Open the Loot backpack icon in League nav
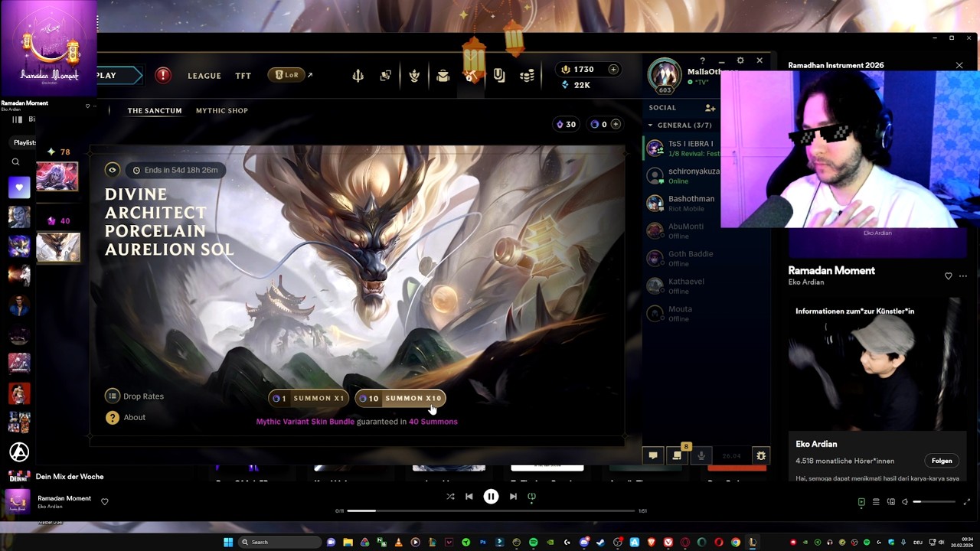980x551 pixels. (443, 75)
